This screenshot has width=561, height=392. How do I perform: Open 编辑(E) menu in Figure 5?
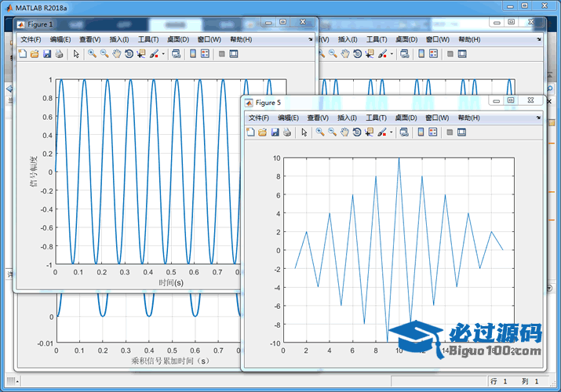tap(288, 118)
